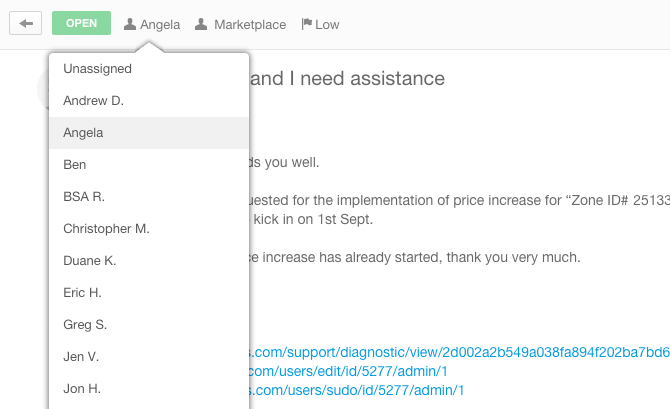This screenshot has height=409, width=670.
Task: Assign ticket to Greg S.
Action: (149, 325)
